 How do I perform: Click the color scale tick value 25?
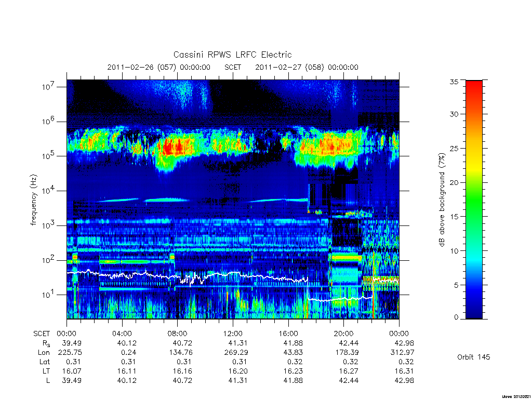pyautogui.click(x=454, y=148)
